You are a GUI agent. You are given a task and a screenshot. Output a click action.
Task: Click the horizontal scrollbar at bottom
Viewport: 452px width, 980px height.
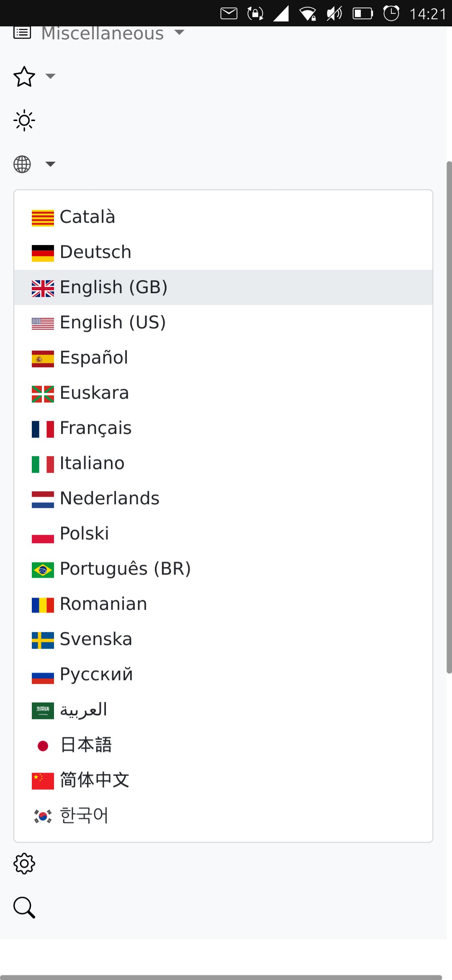click(221, 977)
